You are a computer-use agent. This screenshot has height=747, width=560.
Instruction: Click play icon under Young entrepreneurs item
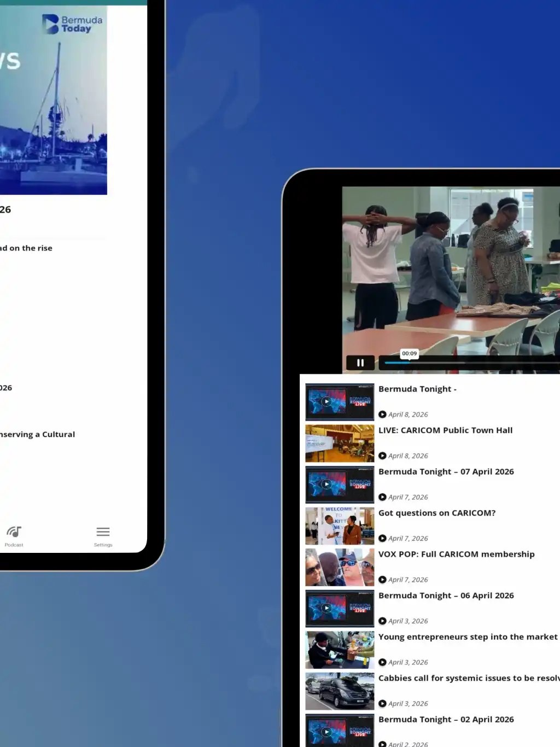(382, 662)
